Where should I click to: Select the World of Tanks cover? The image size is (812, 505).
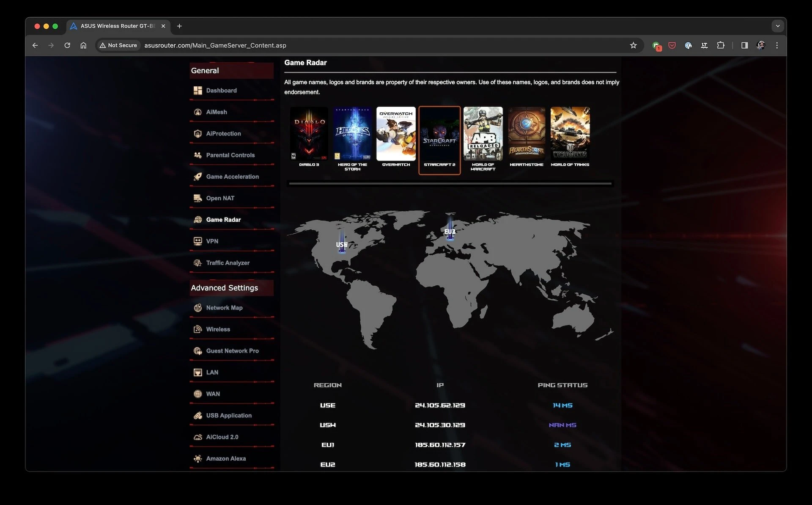570,134
